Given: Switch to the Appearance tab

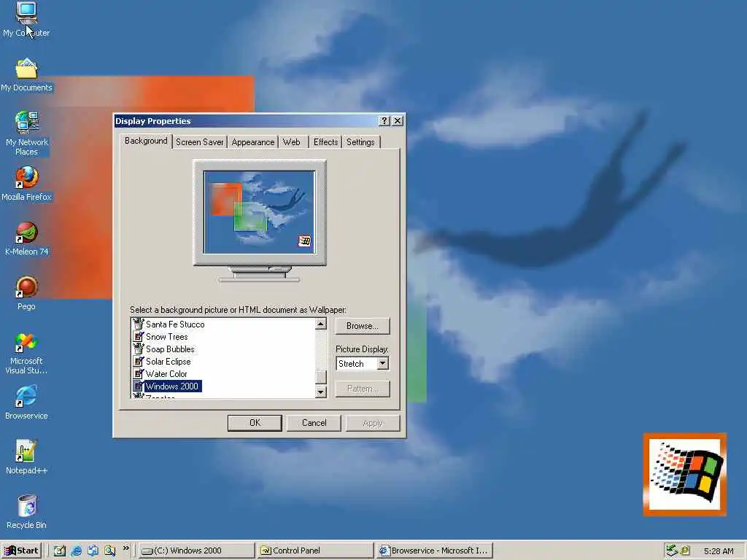Looking at the screenshot, I should 253,142.
